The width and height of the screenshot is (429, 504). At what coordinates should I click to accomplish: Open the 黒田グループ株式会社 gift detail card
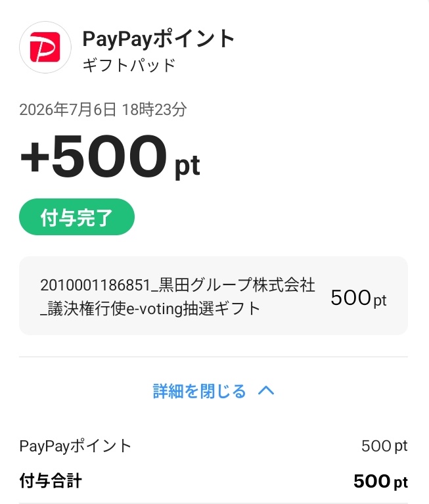click(x=214, y=296)
